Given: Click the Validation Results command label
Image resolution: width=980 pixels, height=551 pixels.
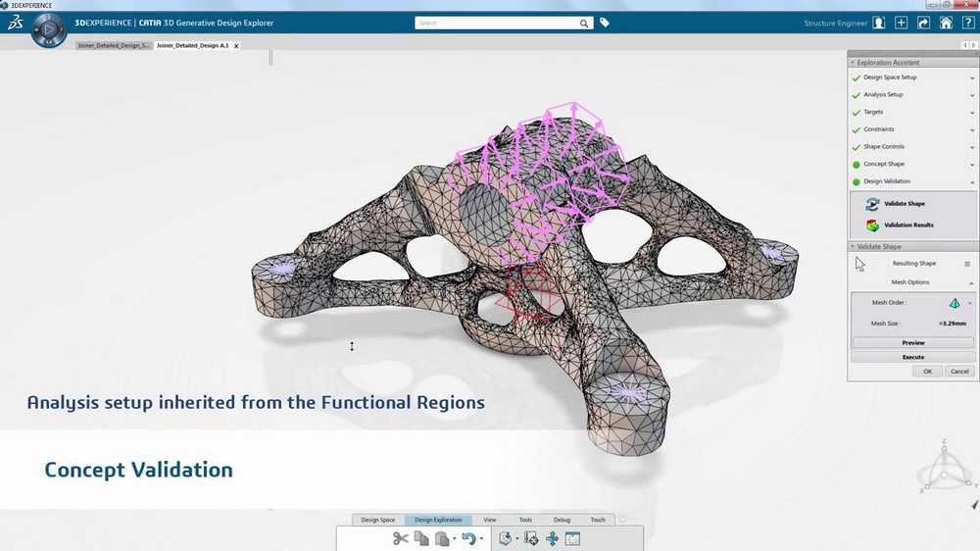Looking at the screenshot, I should [x=908, y=225].
